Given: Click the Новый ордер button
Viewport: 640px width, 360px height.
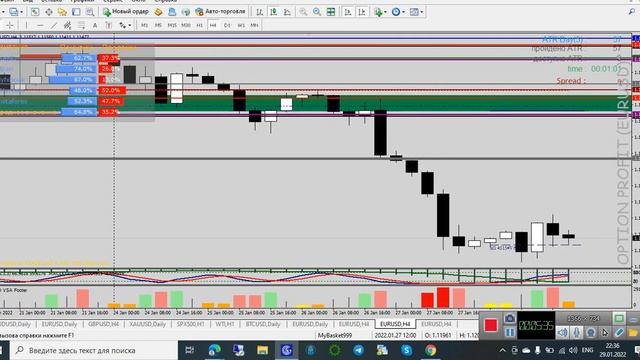Looking at the screenshot, I should coord(126,12).
